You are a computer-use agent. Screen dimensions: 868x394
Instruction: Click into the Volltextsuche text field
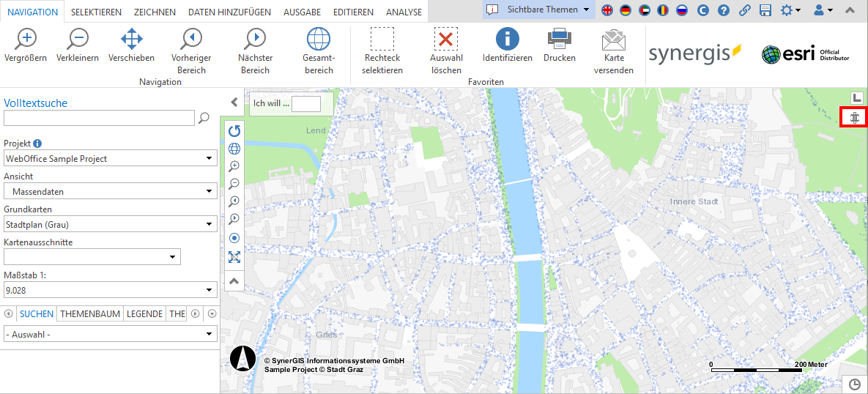99,118
